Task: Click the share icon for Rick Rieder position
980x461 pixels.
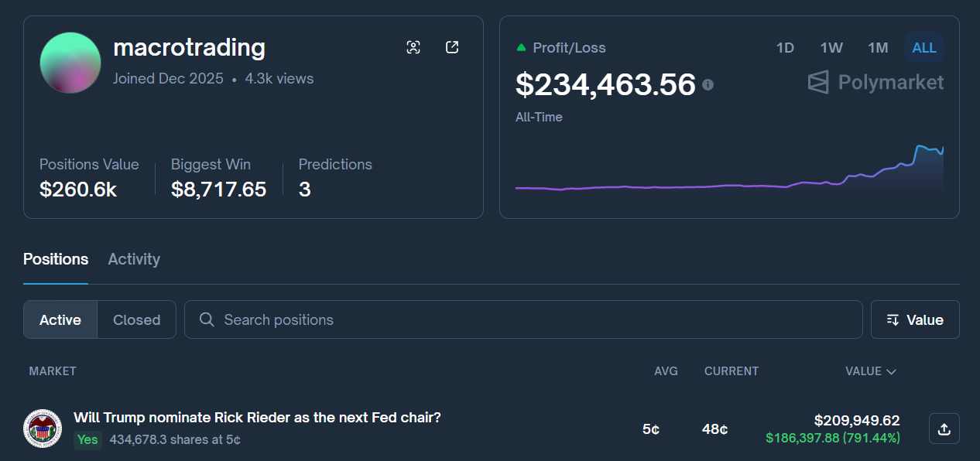Action: point(944,429)
